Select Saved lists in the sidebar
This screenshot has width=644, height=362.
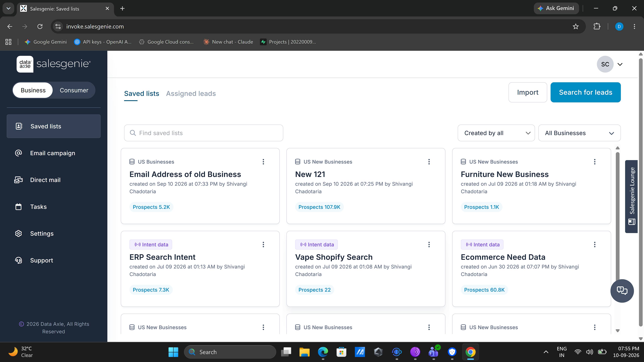coord(53,126)
